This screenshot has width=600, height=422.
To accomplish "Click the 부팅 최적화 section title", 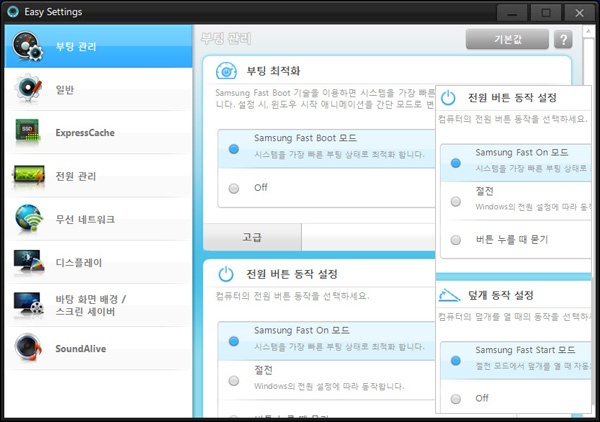I will (x=273, y=71).
